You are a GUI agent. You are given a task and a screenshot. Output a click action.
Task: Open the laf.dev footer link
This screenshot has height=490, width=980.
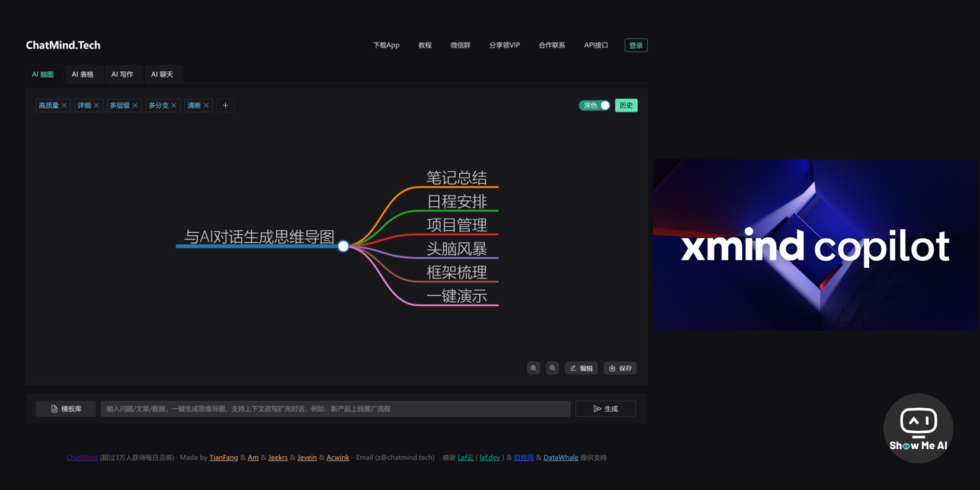[490, 457]
